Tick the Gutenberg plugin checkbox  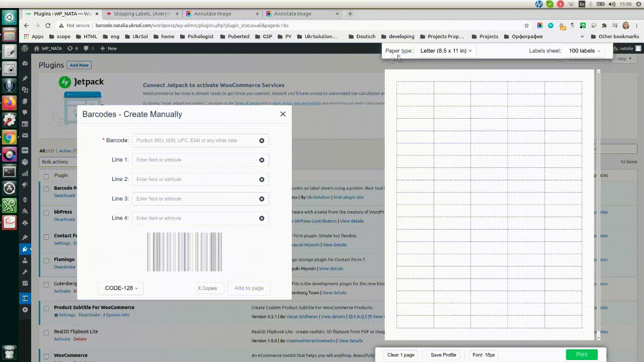coord(46,284)
